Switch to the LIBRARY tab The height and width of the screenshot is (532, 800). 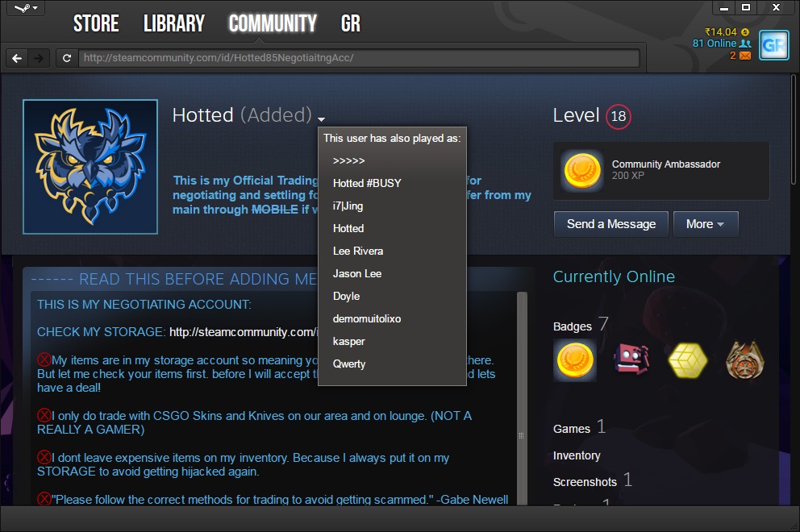coord(174,24)
